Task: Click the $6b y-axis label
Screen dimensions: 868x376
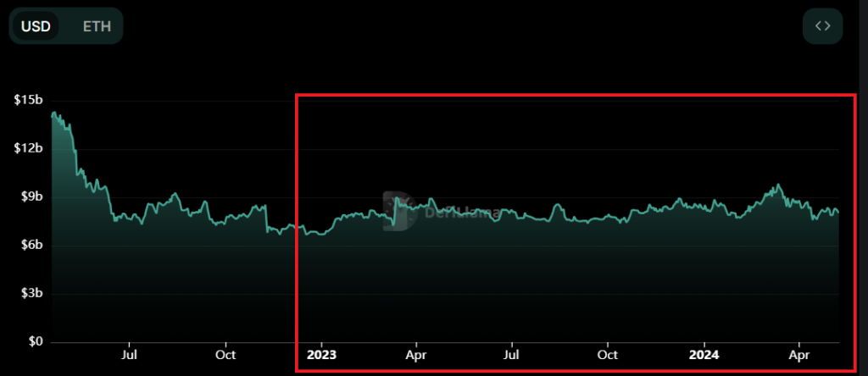Action: tap(31, 246)
